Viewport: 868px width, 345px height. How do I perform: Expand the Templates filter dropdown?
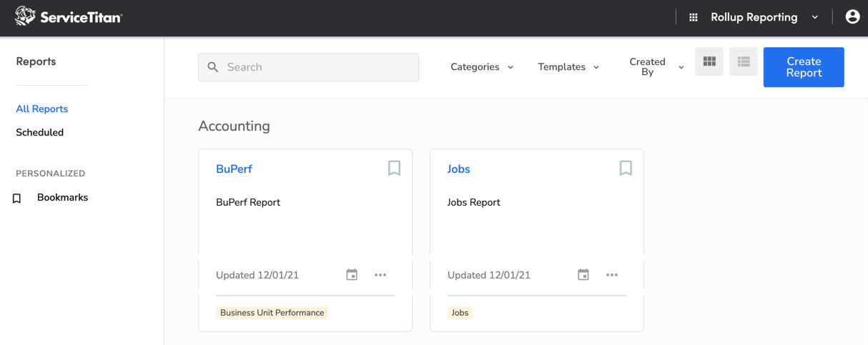pos(568,67)
